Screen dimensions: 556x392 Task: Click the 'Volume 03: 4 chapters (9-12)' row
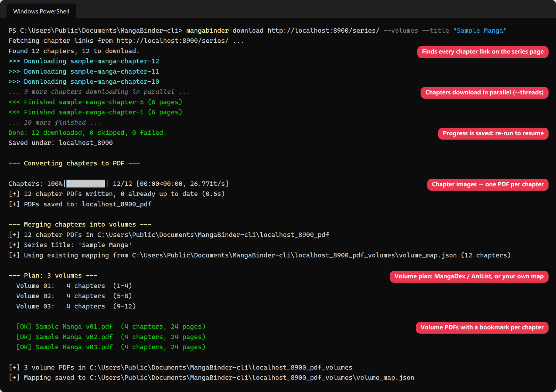click(x=76, y=306)
